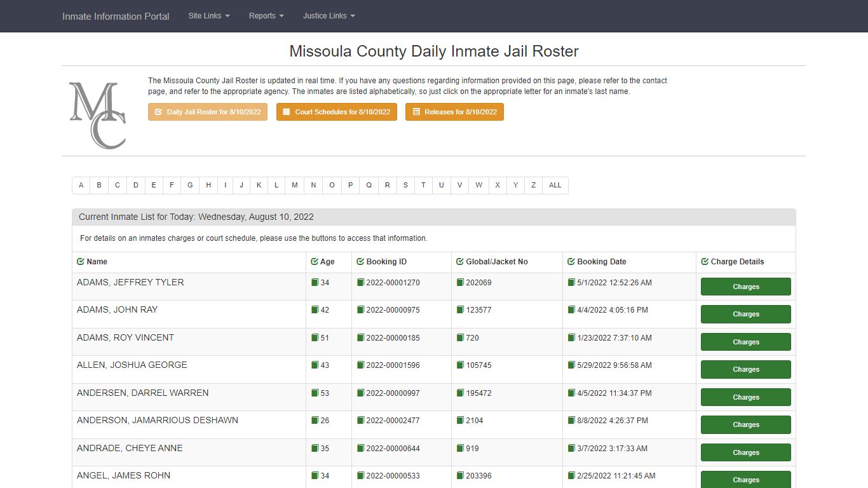This screenshot has height=488, width=868.
Task: Click the book icon beside 5/1/2022 12:52:26 AM
Action: click(x=571, y=282)
